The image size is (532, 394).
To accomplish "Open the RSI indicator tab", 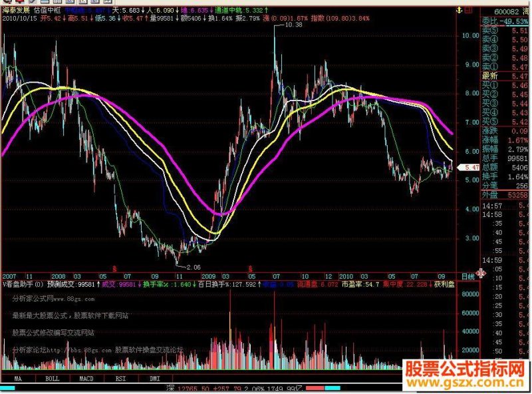I will [x=121, y=379].
